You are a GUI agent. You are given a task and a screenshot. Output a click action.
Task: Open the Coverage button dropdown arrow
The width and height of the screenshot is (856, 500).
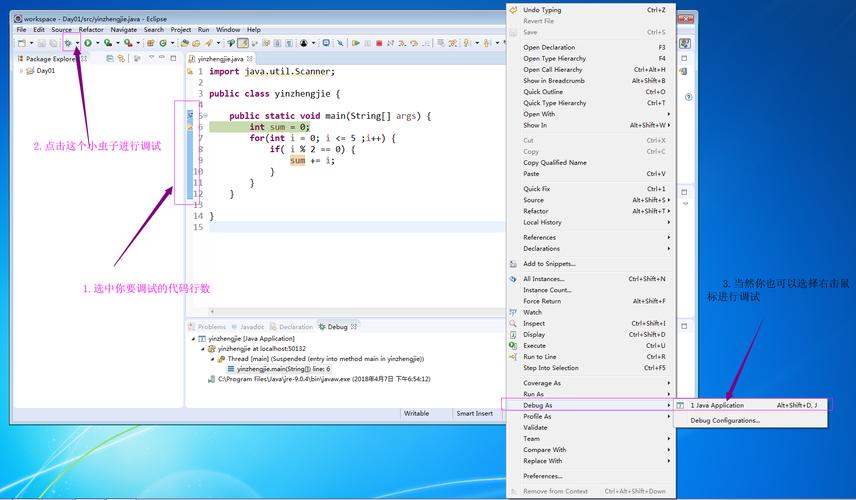coord(117,43)
